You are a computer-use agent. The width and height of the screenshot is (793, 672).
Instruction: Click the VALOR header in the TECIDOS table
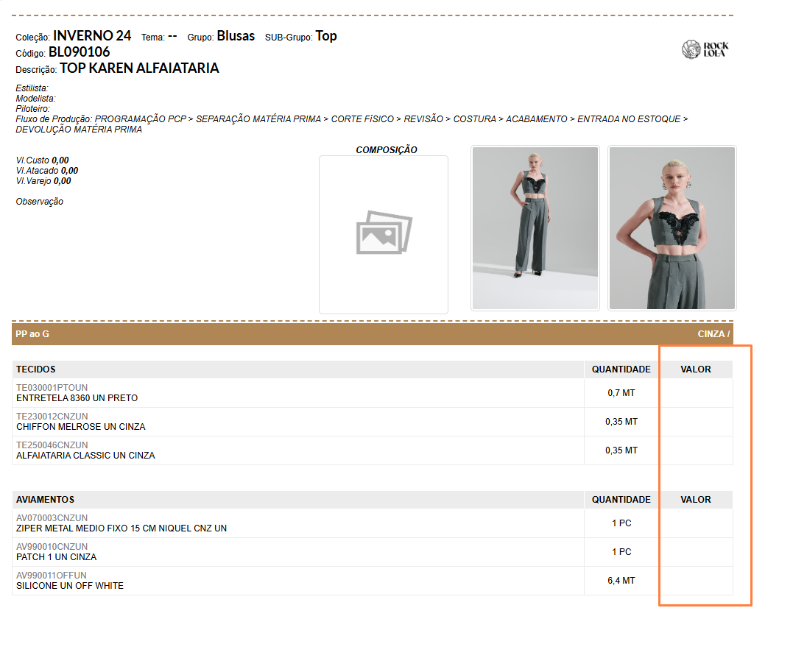click(x=695, y=369)
